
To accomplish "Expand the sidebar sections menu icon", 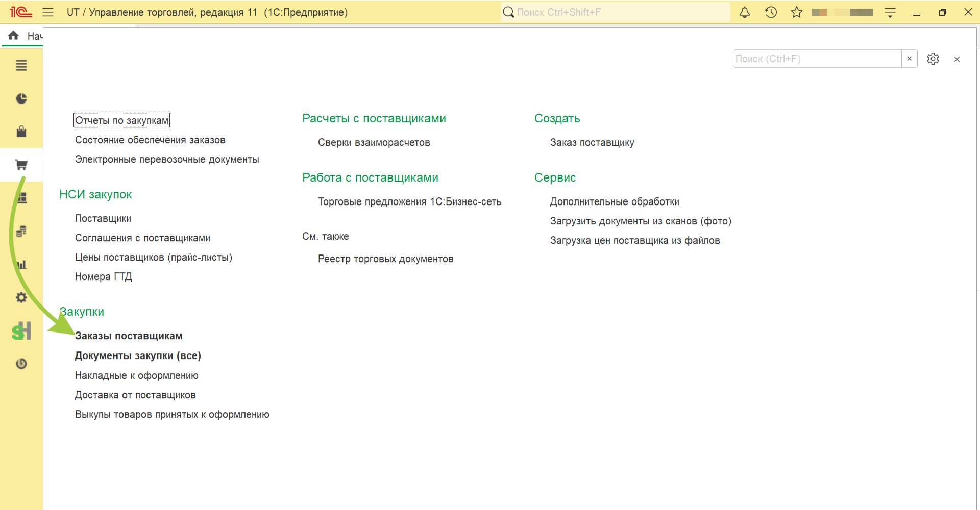I will pyautogui.click(x=21, y=65).
